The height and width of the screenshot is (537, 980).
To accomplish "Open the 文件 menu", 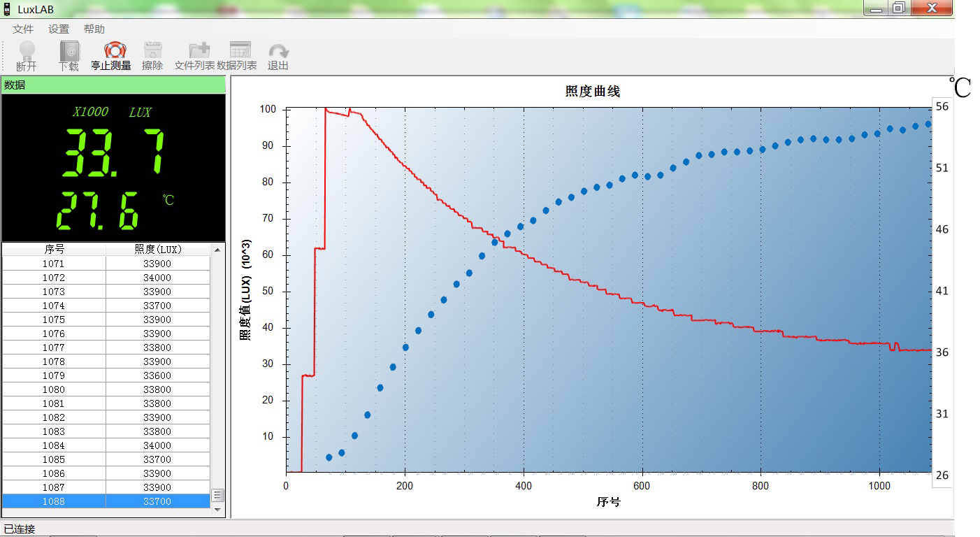I will click(23, 29).
